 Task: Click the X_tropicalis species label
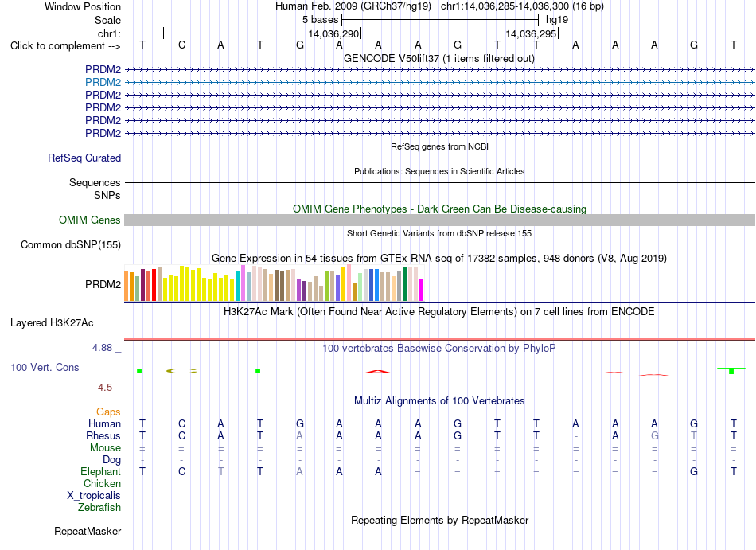point(94,496)
